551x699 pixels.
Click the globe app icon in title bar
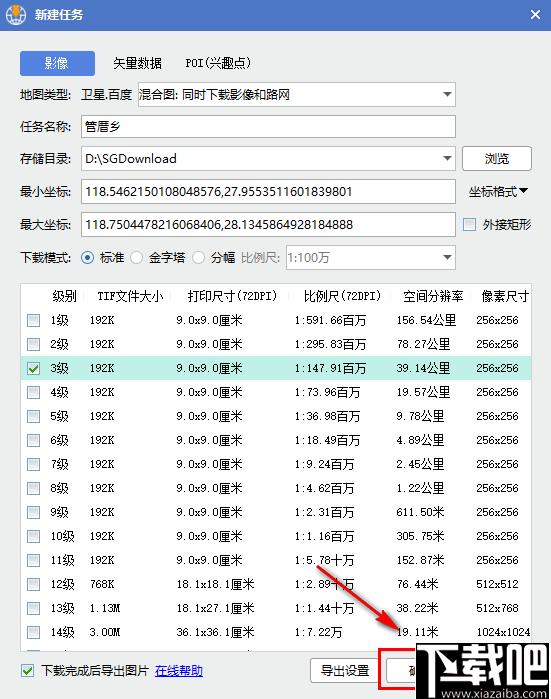(16, 15)
